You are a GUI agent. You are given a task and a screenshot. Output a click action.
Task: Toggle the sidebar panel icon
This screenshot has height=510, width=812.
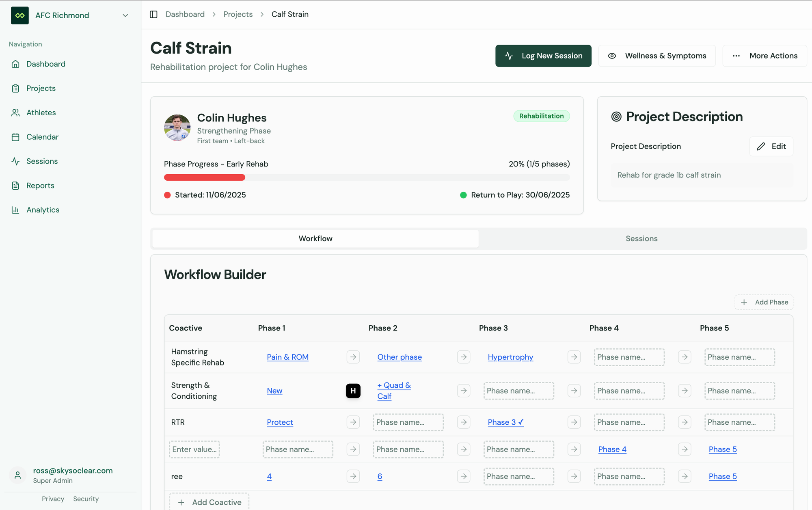click(153, 15)
